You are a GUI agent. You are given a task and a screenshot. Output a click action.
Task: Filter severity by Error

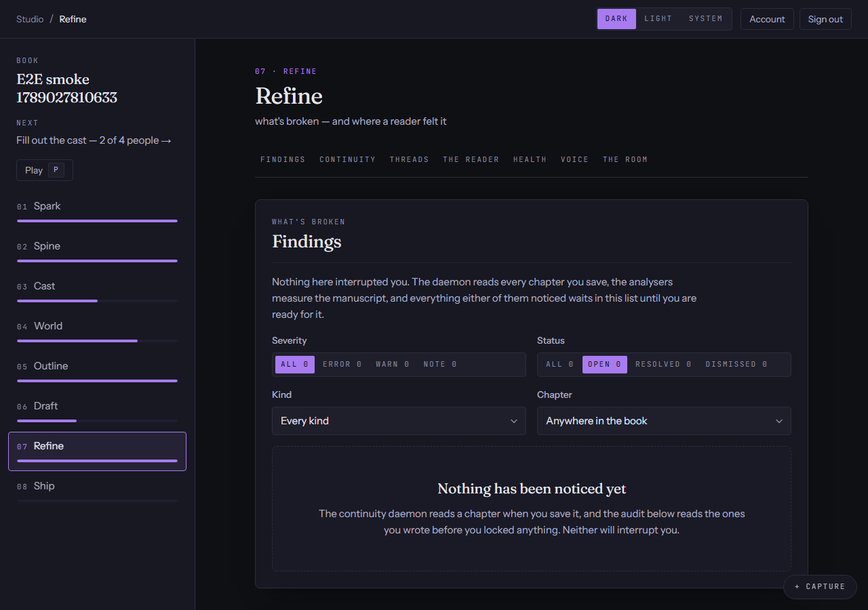point(342,365)
